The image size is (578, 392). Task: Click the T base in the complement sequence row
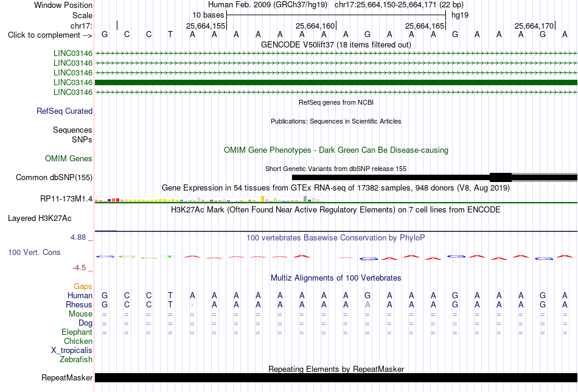pos(170,35)
